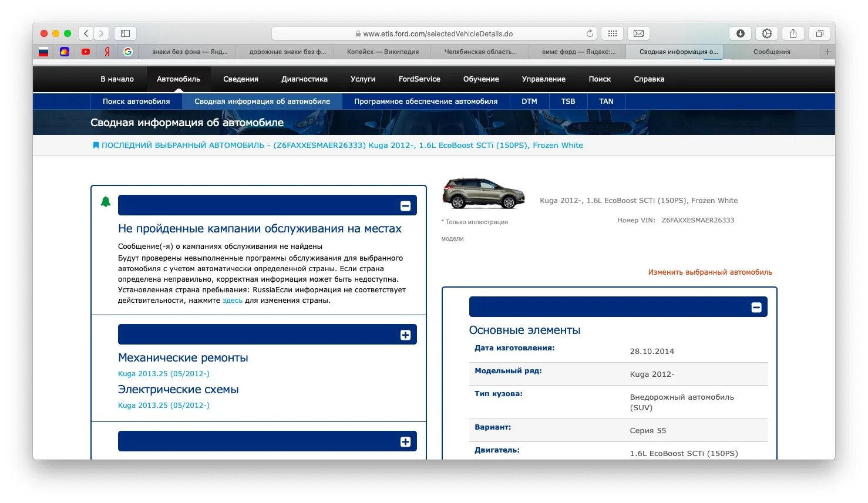
Task: Open the extension gear icon in toolbar
Action: [x=766, y=33]
